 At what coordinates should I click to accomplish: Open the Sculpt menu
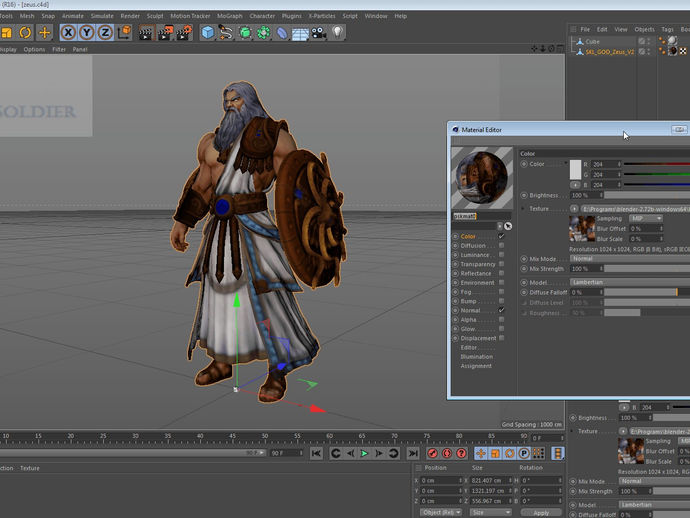point(155,16)
